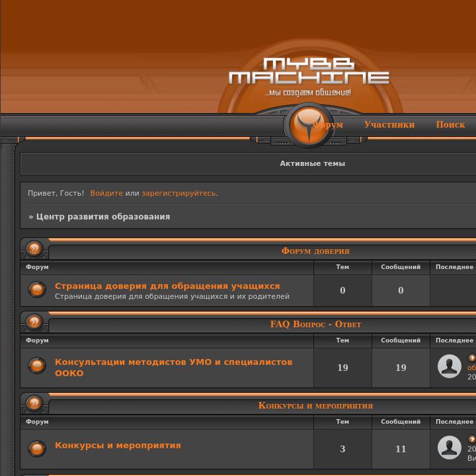Collapse the Форум доверия category icon
Screen dimensions: 476x476
(34, 249)
